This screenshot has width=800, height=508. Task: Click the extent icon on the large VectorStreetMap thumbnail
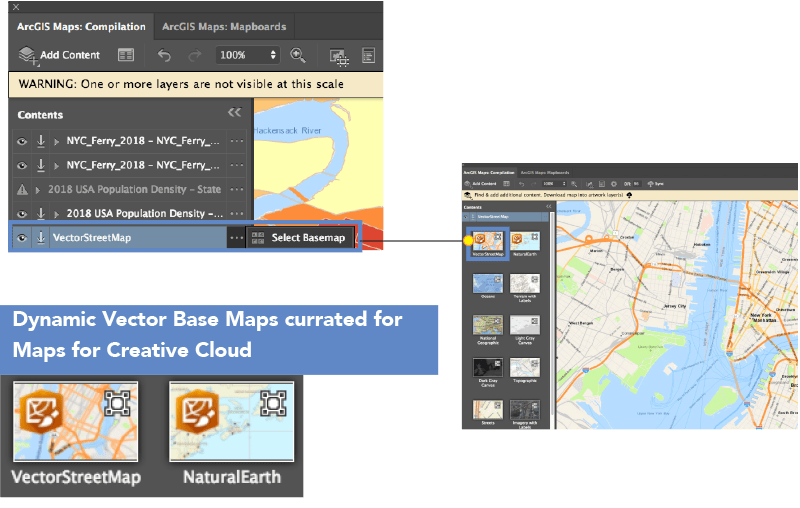pyautogui.click(x=117, y=404)
